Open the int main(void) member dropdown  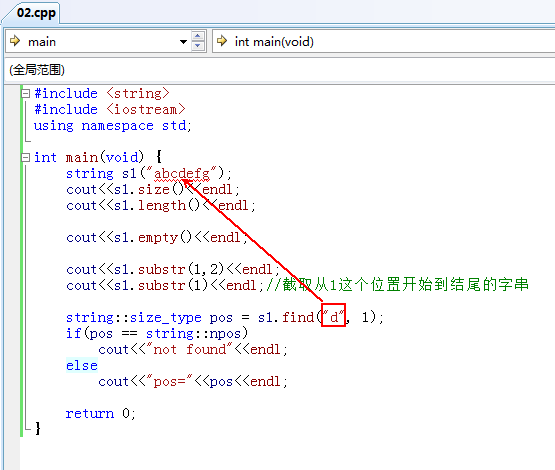click(x=384, y=41)
